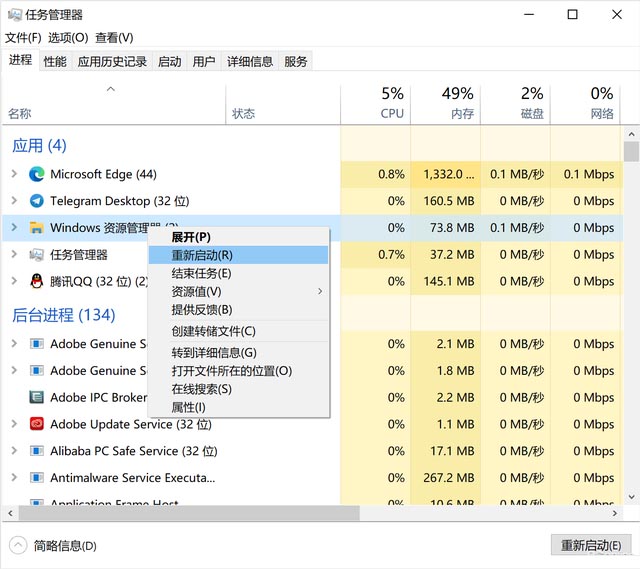This screenshot has height=569, width=640.
Task: Open the 查看(V) menu
Action: [x=114, y=38]
